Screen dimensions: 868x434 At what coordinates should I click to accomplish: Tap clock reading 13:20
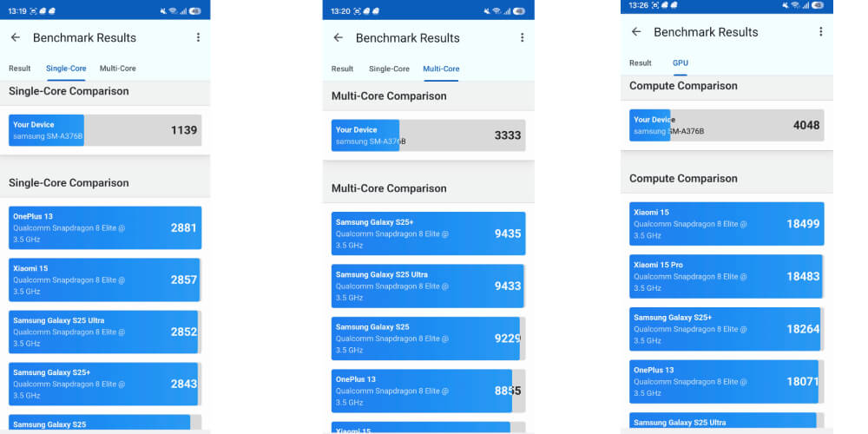tap(339, 11)
